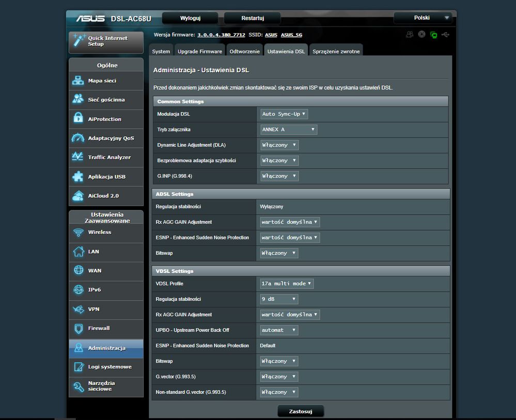Change VDSL Regulacja stabilności 9 dB dropdown
Screen dimensions: 516x420
[x=279, y=299]
